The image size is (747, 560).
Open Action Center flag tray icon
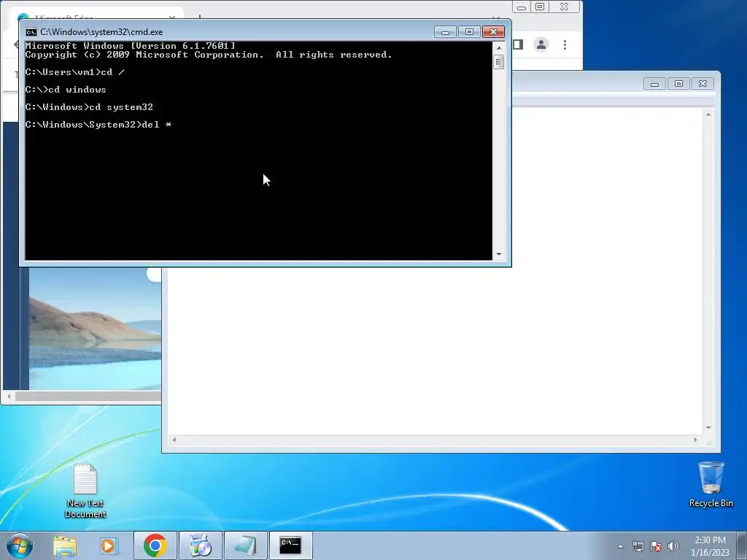click(x=656, y=546)
